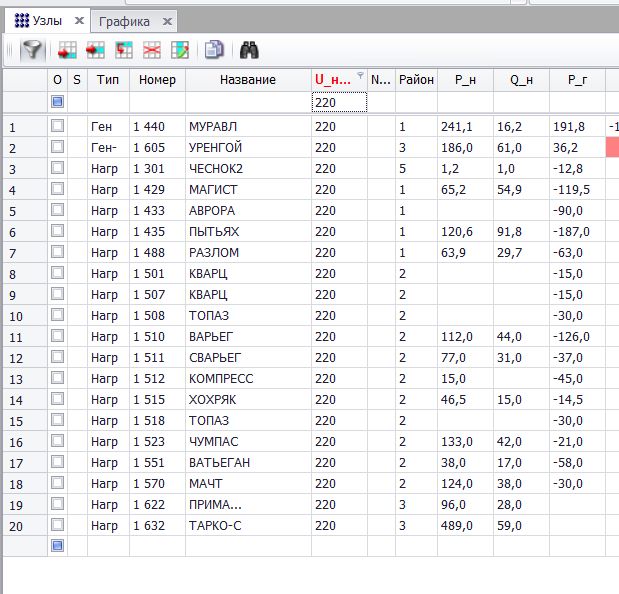
Task: Switch to the Графика tab
Action: click(x=125, y=21)
